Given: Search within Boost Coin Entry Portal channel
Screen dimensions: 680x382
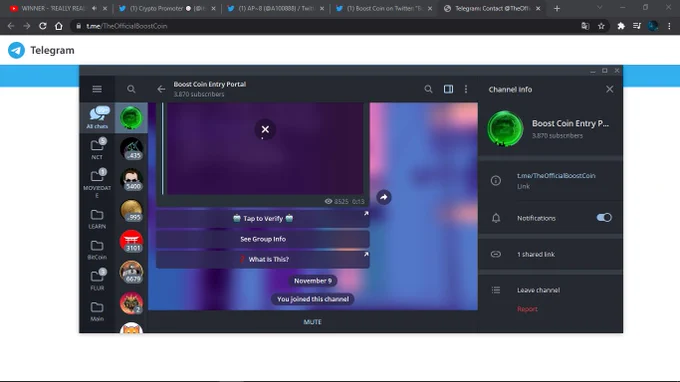Looking at the screenshot, I should pos(428,89).
